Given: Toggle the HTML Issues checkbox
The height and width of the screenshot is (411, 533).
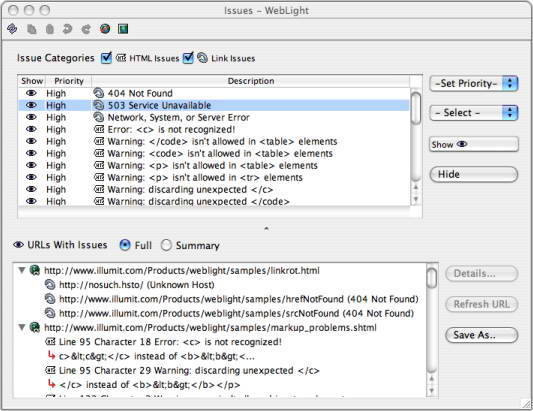Looking at the screenshot, I should click(106, 58).
